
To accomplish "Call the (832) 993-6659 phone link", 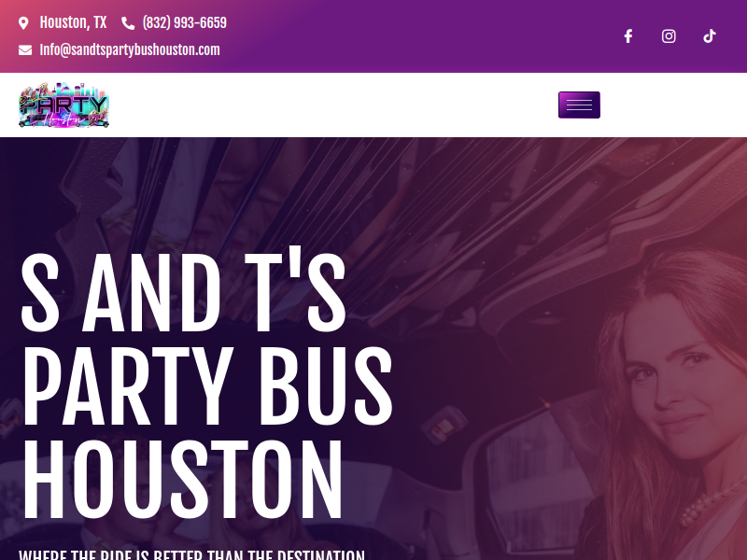I will tap(184, 22).
